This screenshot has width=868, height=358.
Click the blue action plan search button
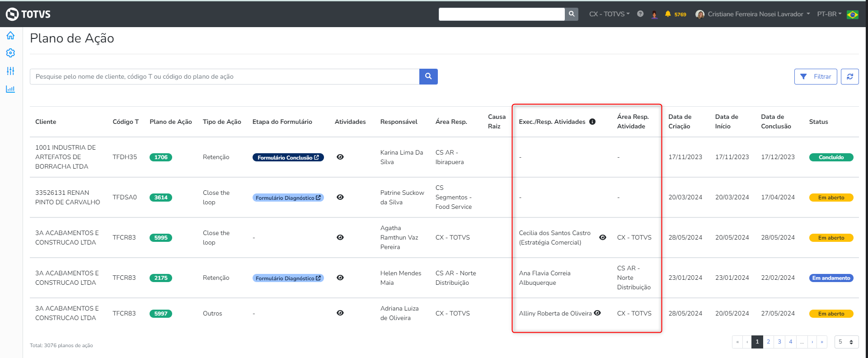(428, 77)
